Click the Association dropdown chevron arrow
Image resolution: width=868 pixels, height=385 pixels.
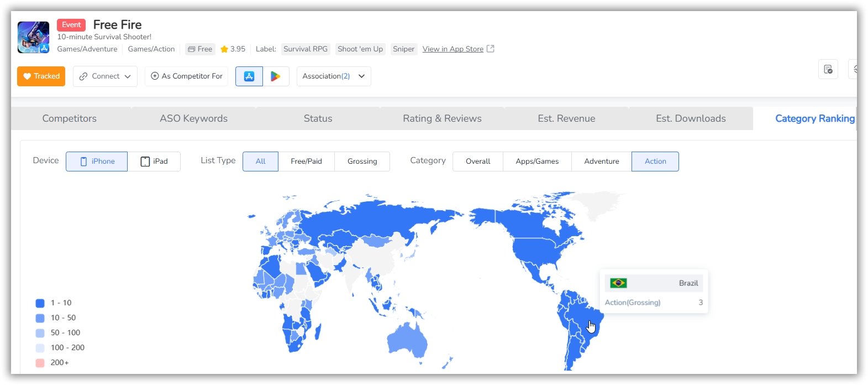[361, 76]
